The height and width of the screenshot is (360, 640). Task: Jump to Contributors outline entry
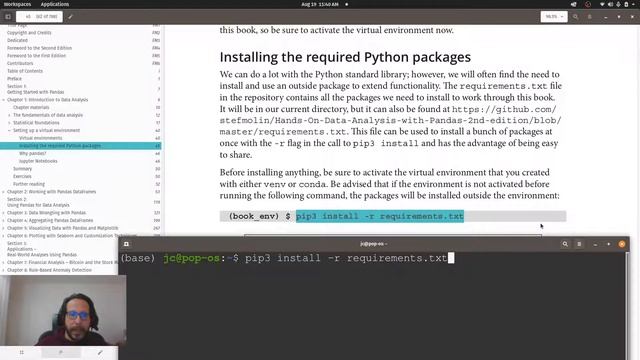pos(20,63)
